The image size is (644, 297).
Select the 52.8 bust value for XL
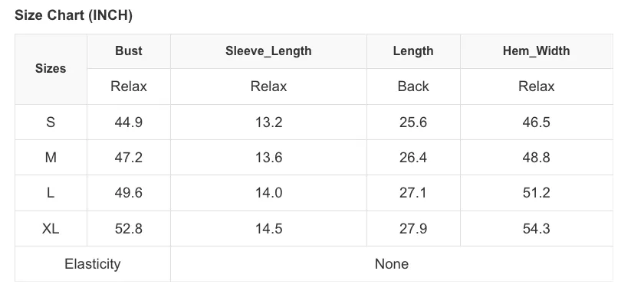tap(129, 229)
